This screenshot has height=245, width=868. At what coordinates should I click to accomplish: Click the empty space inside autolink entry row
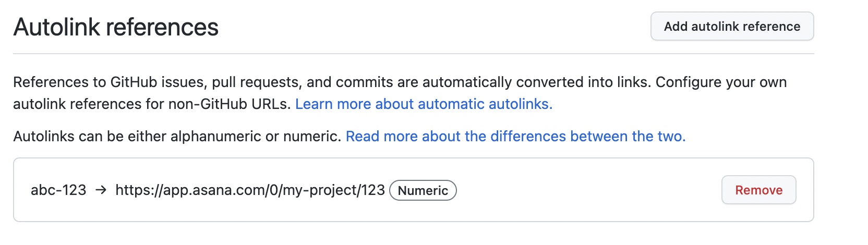[588, 190]
